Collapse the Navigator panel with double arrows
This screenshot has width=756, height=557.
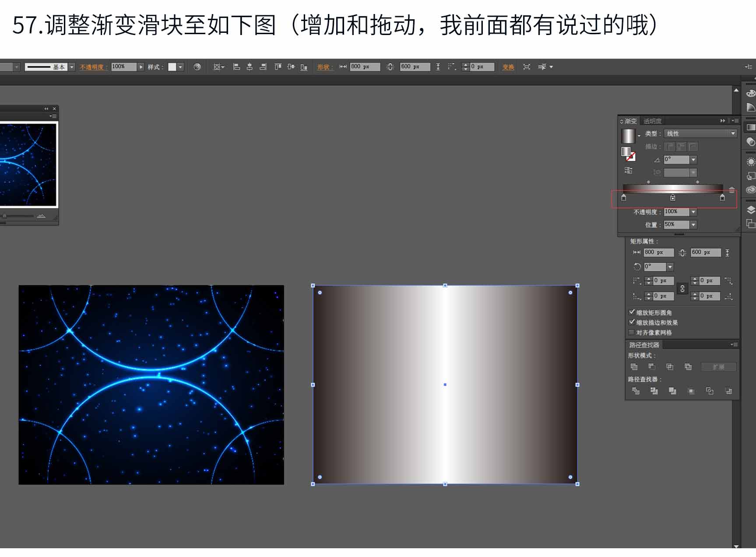46,109
